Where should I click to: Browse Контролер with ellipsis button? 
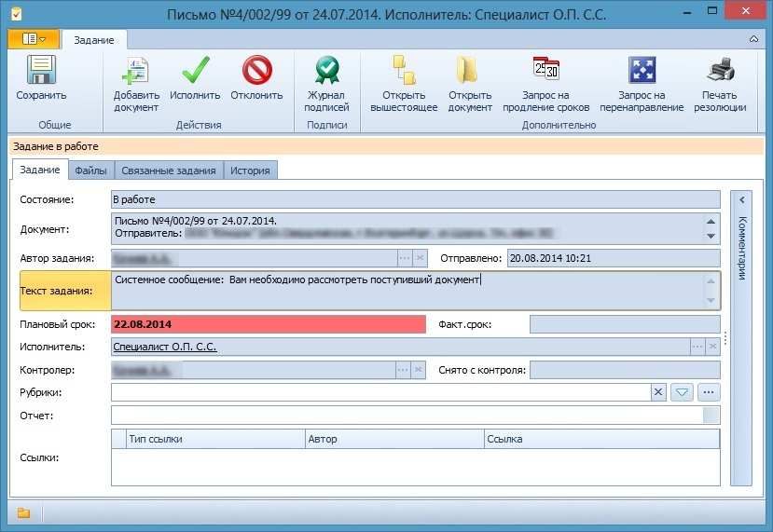point(403,370)
